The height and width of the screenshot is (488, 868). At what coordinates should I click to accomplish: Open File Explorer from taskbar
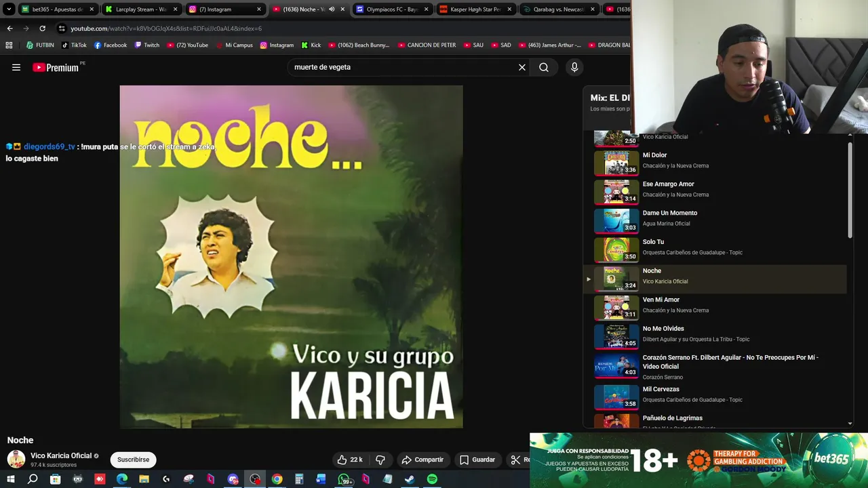click(x=144, y=479)
